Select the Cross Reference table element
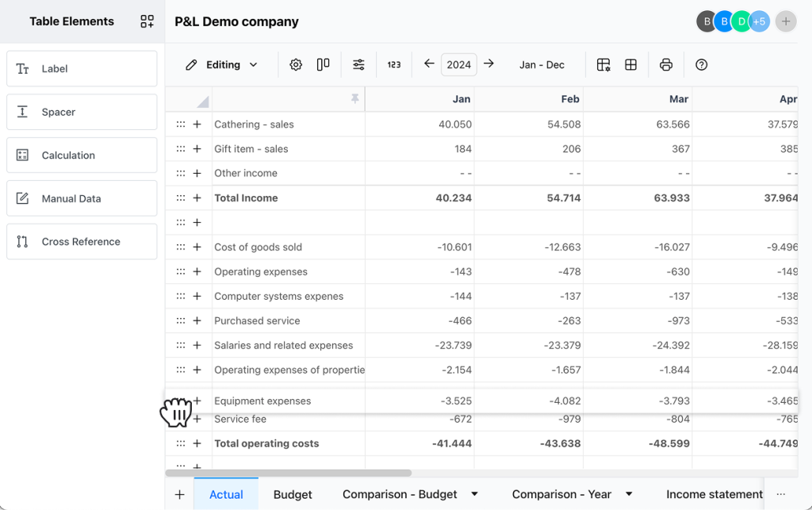 pyautogui.click(x=82, y=242)
